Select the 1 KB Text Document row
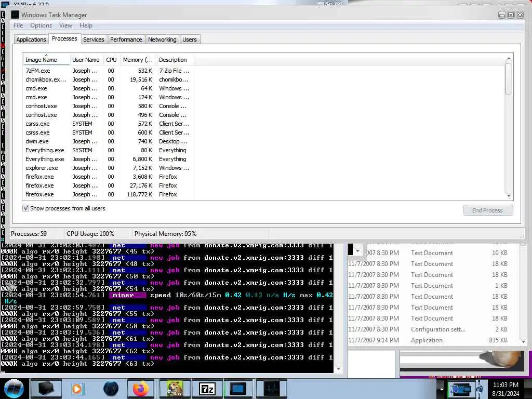 click(x=428, y=286)
